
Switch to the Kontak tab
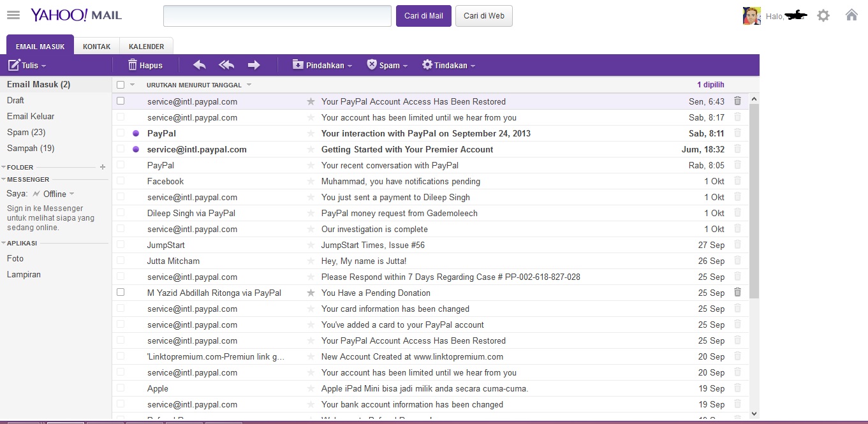[97, 47]
